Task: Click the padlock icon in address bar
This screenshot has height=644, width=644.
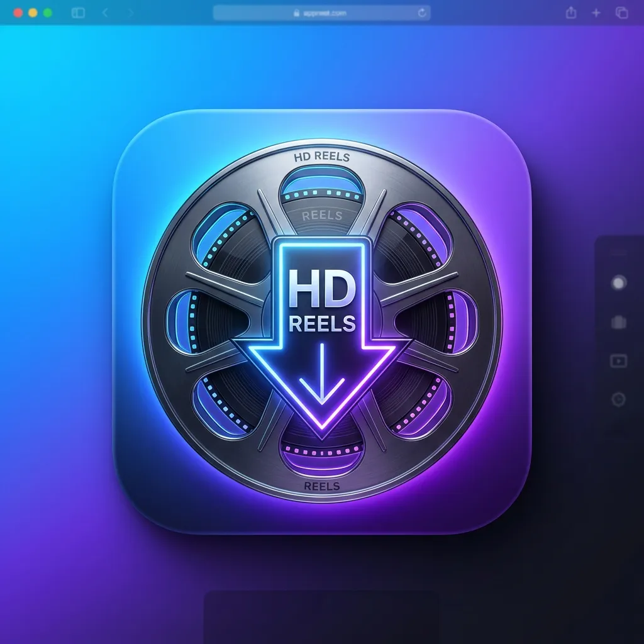Action: point(297,13)
